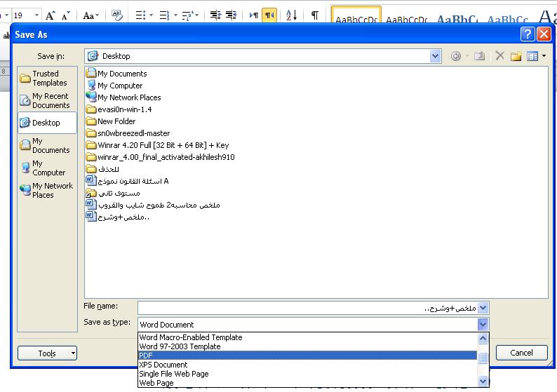Screen dimensions: 557x392
Task: Open Bullets dropdown arrow
Action: point(151,15)
